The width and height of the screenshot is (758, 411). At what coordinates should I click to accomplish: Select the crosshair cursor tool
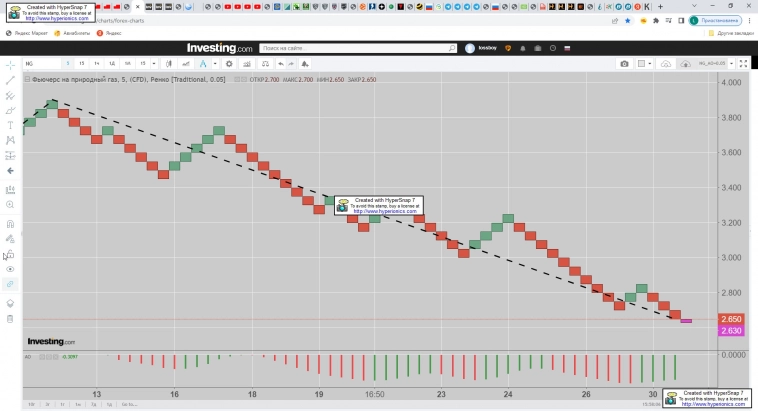point(10,65)
